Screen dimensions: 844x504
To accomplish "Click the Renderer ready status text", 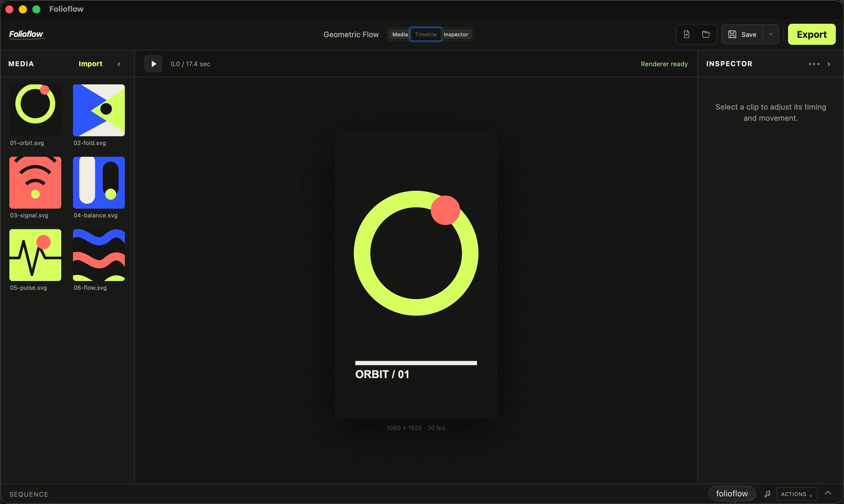I will click(664, 64).
